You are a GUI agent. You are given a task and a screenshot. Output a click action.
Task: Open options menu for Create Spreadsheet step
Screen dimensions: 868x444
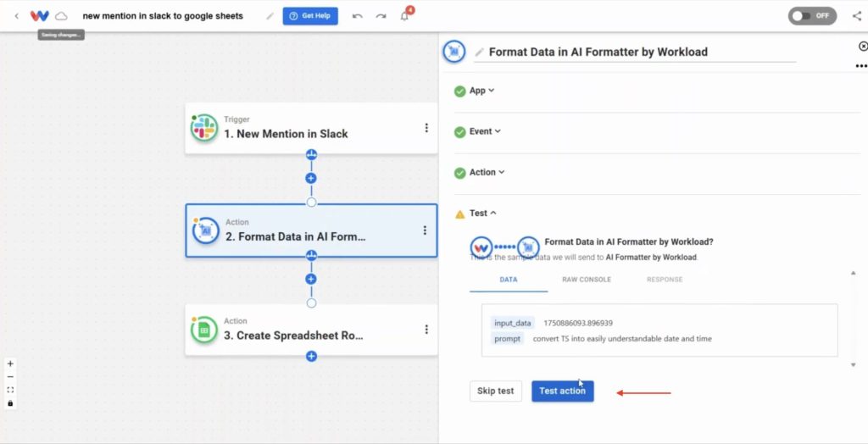pos(426,330)
